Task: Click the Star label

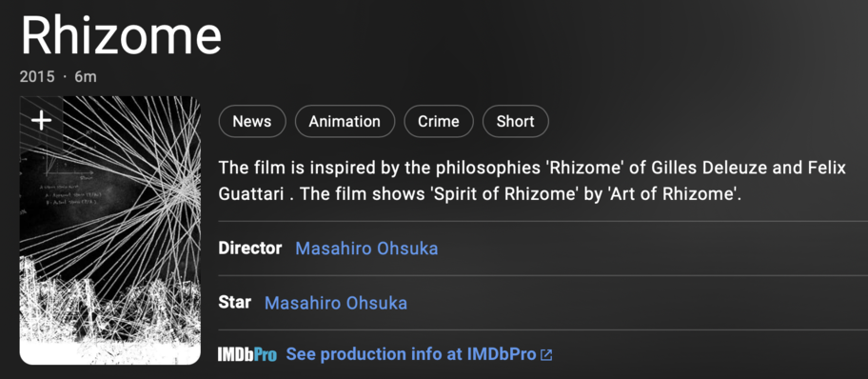Action: (235, 303)
